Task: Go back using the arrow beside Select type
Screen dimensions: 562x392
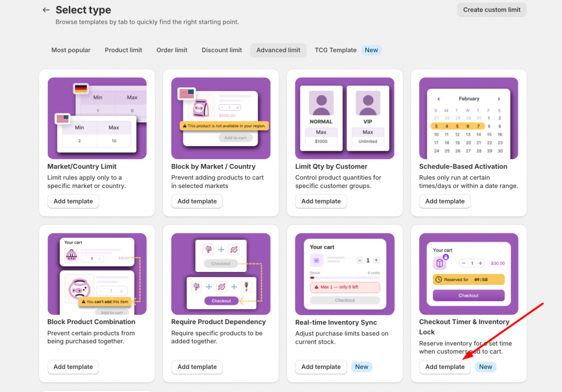Action: [x=46, y=10]
